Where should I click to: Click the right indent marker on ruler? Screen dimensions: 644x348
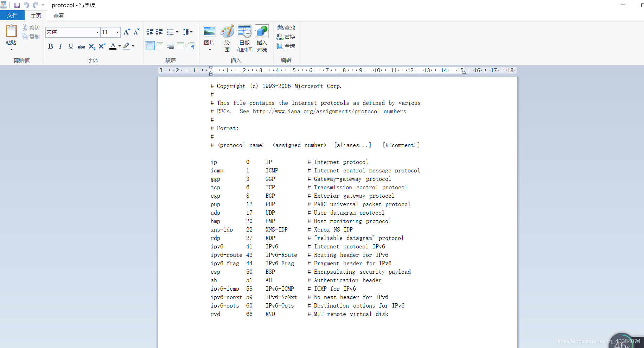pos(464,72)
